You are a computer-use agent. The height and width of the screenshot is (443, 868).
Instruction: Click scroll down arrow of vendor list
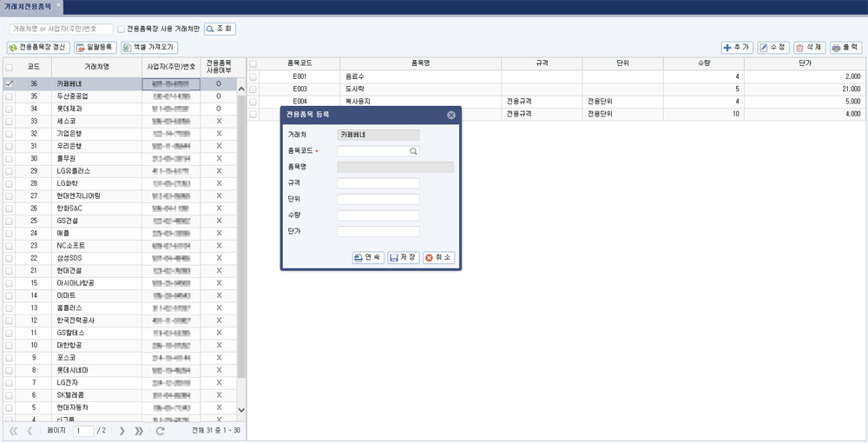(241, 410)
